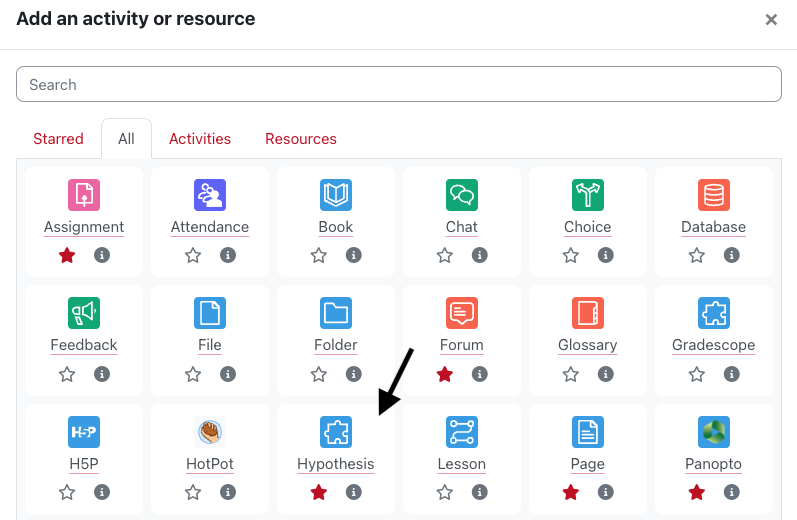Remove star from Forum activity
The width and height of the screenshot is (797, 520).
(445, 374)
